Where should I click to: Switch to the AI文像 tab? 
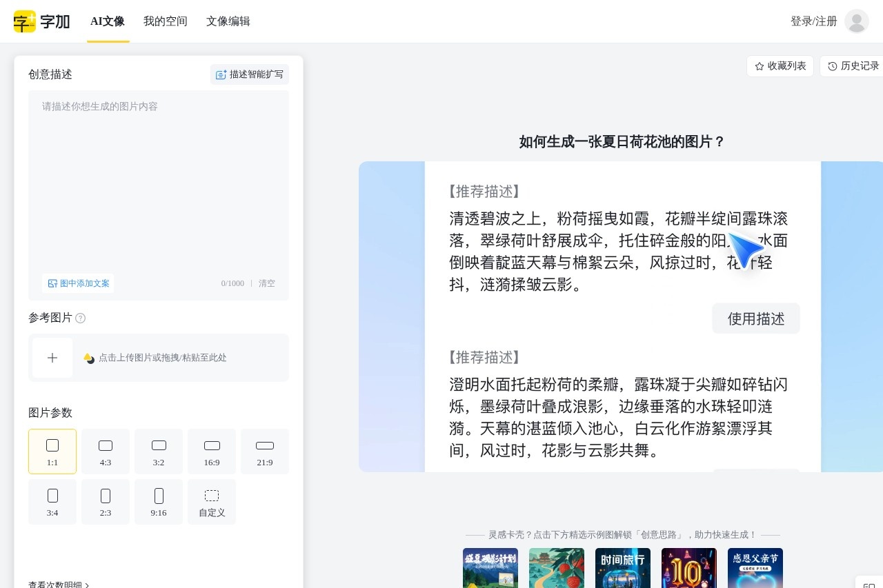(x=108, y=21)
